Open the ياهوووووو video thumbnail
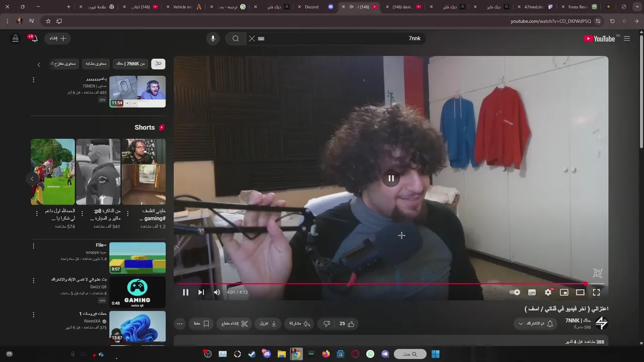Viewport: 644px width, 362px height. (137, 92)
